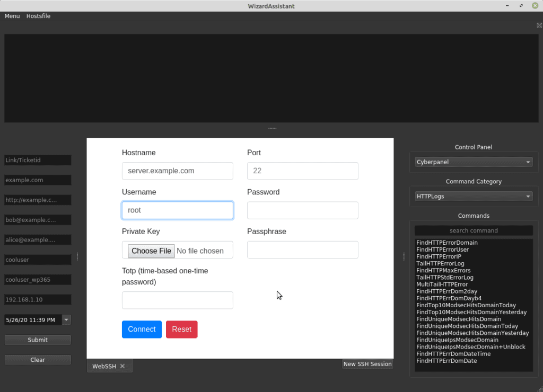Screen dimensions: 543x392
Task: Click the Choose File button
Action: click(151, 251)
